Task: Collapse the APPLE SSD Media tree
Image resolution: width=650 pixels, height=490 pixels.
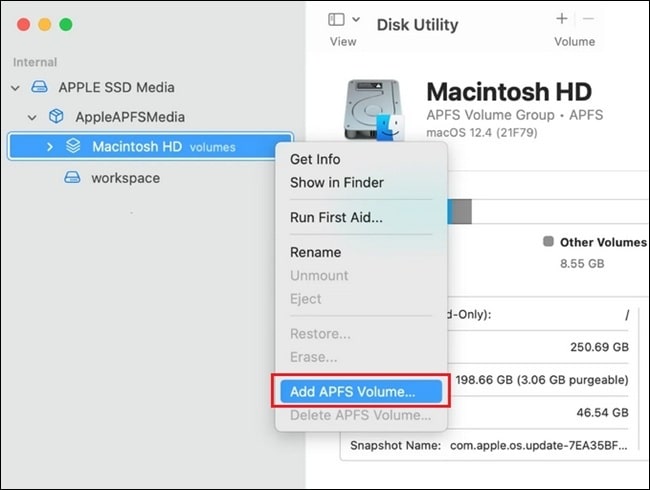Action: [15, 88]
